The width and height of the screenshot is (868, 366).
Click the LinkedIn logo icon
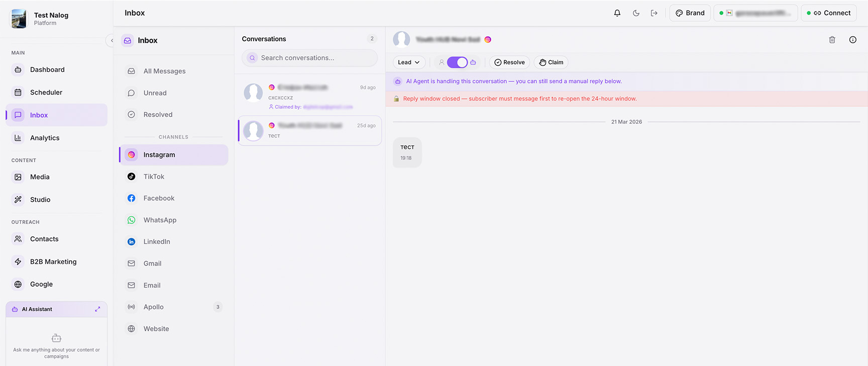coord(131,242)
